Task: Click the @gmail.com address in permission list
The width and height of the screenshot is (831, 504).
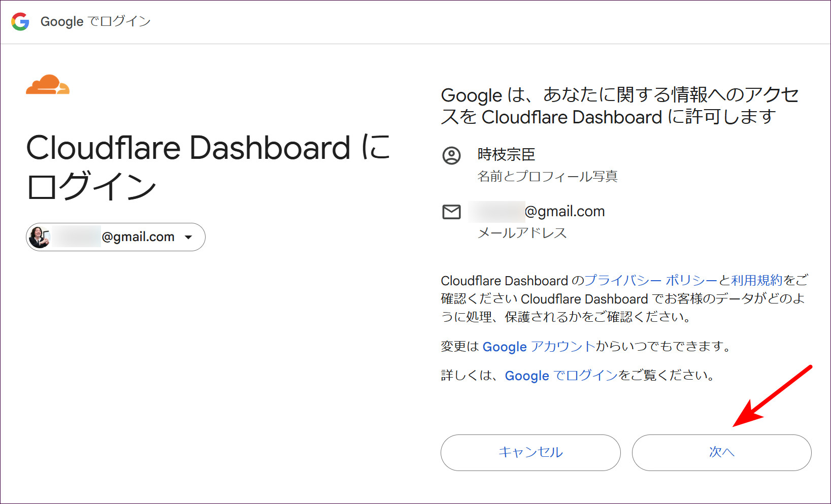Action: (x=537, y=211)
